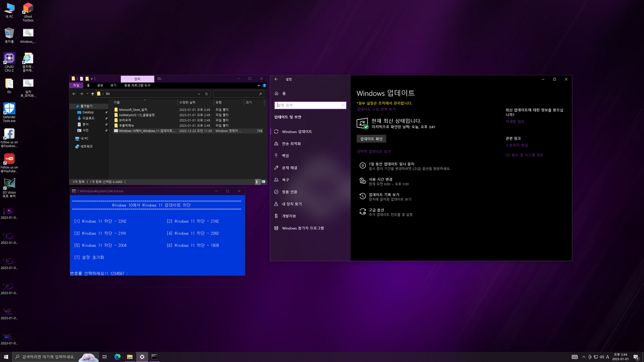Open OS 빌드 및 시스템 정보 link
The image size is (644, 362).
click(x=524, y=155)
